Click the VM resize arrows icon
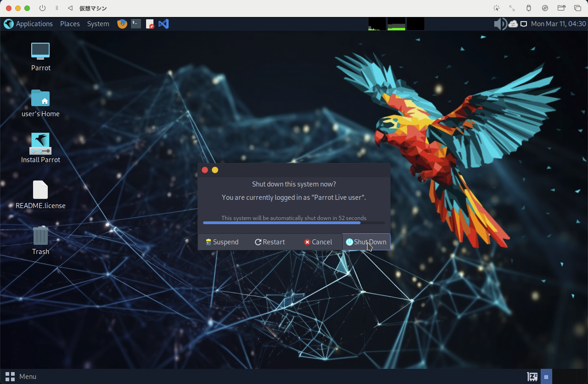The image size is (588, 384). coord(512,8)
